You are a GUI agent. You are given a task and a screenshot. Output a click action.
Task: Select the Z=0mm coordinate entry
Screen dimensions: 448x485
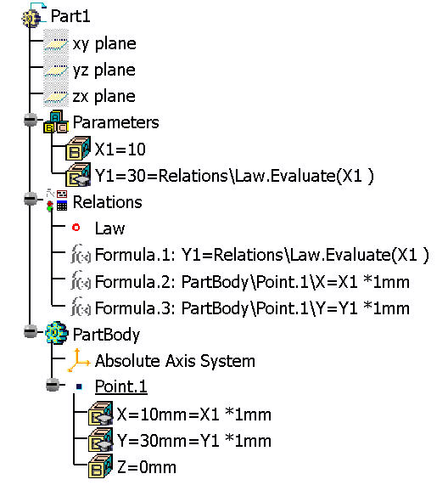pos(147,467)
